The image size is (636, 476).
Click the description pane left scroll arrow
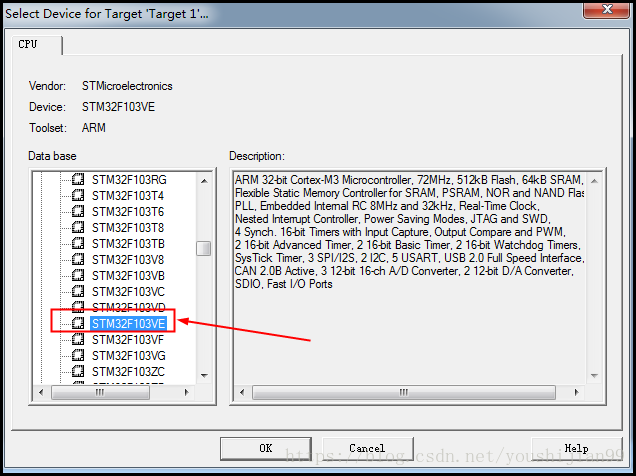[243, 392]
